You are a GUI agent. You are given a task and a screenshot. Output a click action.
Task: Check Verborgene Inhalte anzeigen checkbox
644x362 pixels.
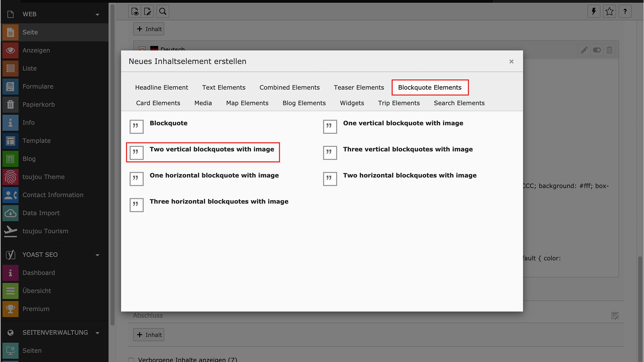pos(131,360)
